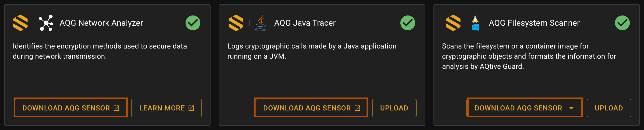Expand the Filesystem Scanner download dropdown arrow
Image resolution: width=644 pixels, height=130 pixels.
[571, 108]
